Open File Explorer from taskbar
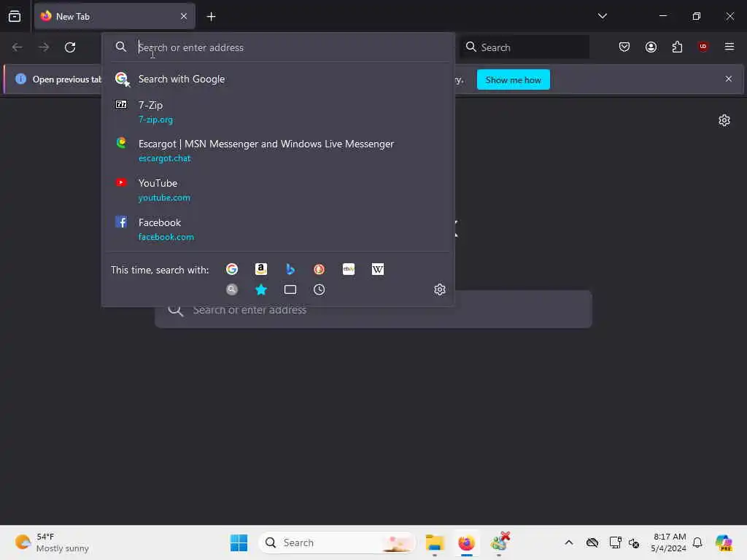 (x=435, y=542)
